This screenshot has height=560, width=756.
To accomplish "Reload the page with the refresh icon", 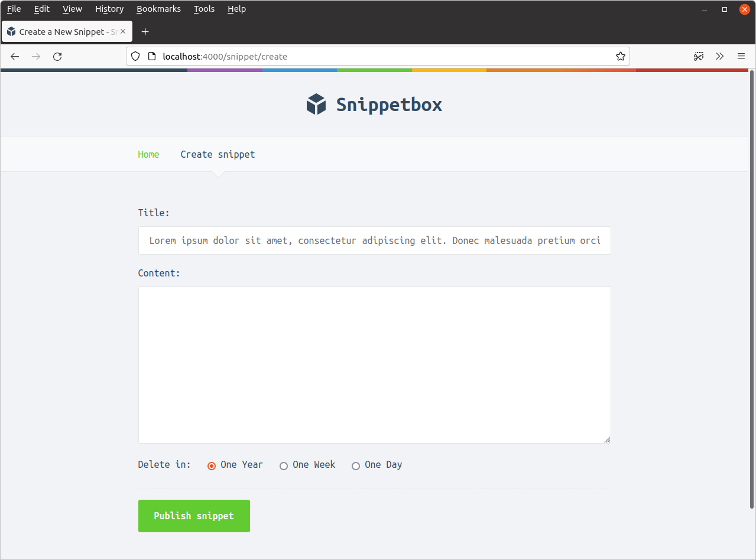I will click(57, 57).
